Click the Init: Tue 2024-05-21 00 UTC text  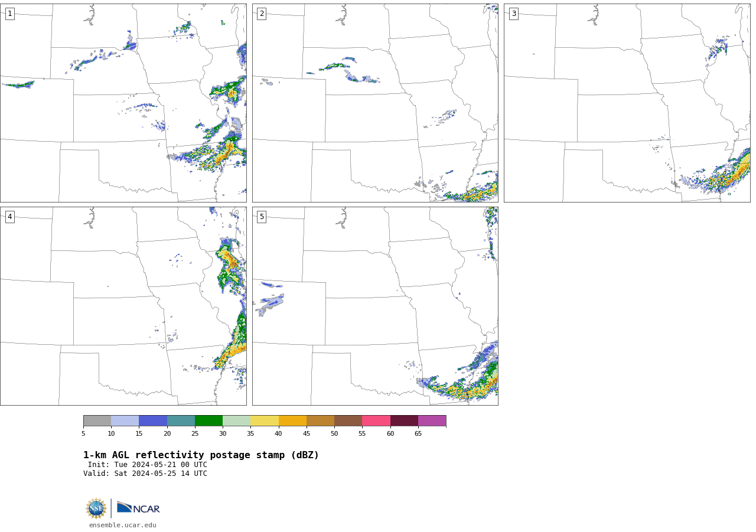point(148,465)
